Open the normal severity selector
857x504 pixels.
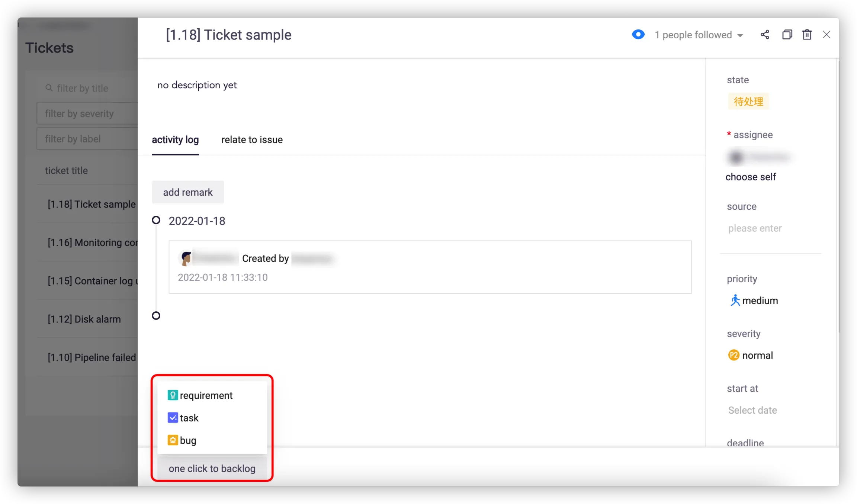click(751, 356)
